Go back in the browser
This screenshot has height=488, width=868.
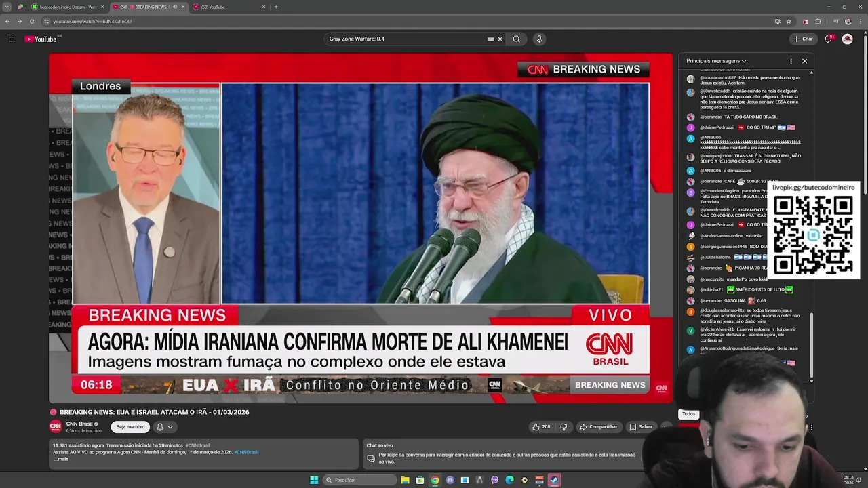[x=7, y=21]
